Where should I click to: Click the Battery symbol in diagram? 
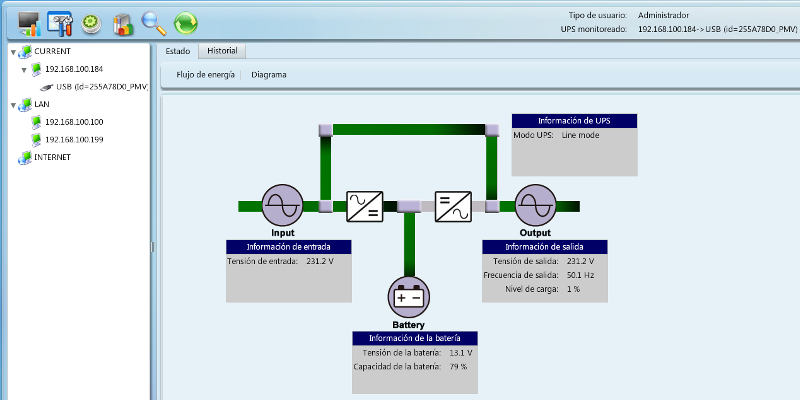point(409,297)
